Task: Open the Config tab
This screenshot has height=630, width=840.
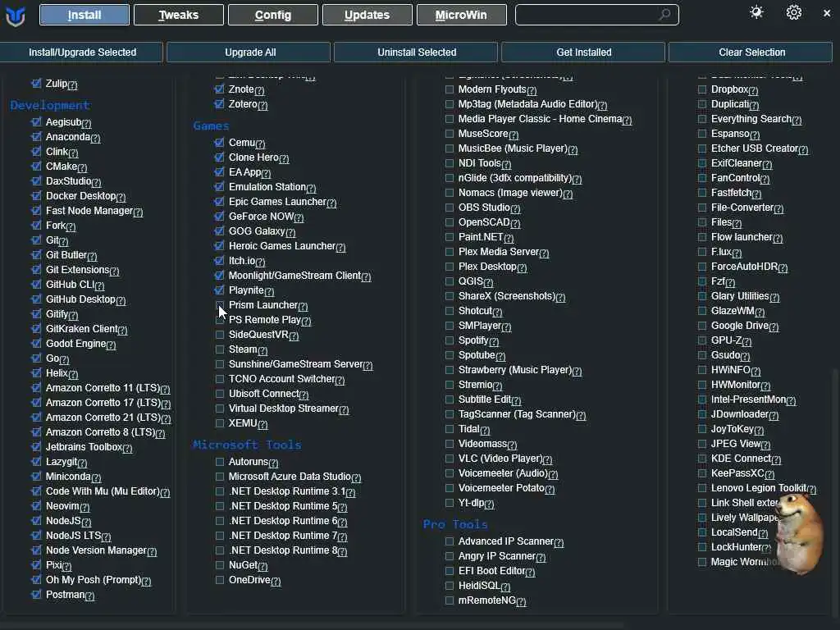Action: pyautogui.click(x=272, y=15)
